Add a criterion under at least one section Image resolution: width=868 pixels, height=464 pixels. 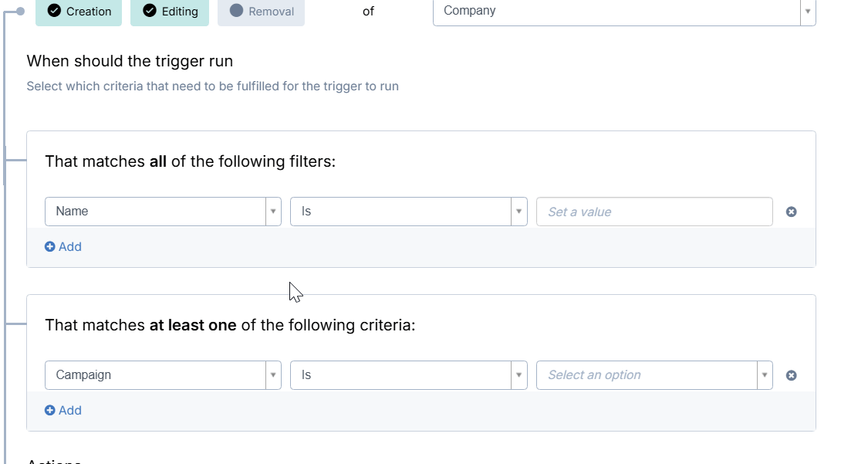tap(63, 410)
